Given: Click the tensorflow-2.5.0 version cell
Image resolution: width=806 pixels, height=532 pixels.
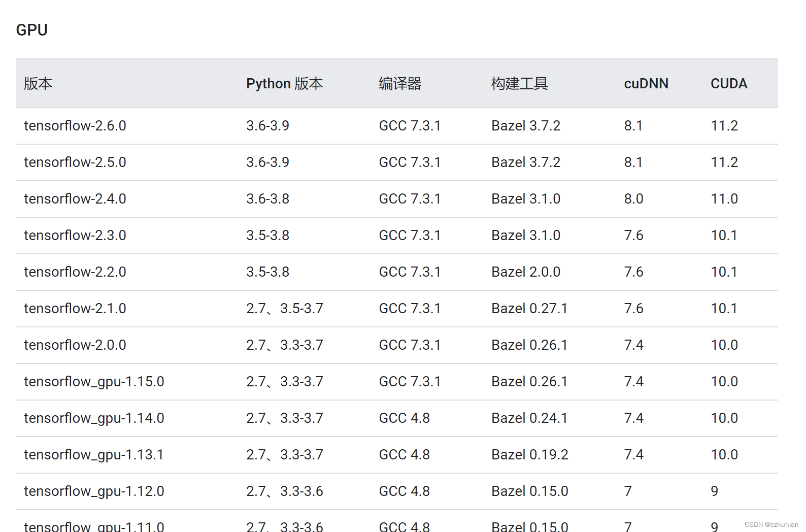Looking at the screenshot, I should click(x=75, y=162).
